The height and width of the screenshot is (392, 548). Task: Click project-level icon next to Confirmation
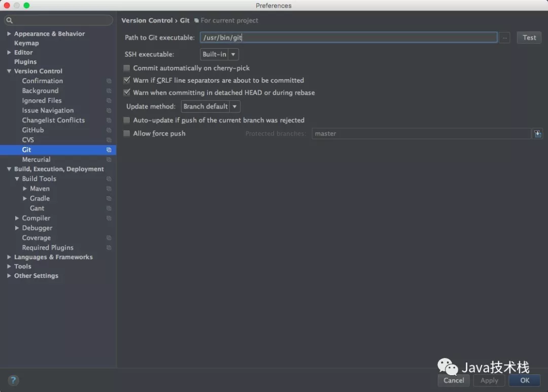(x=109, y=81)
